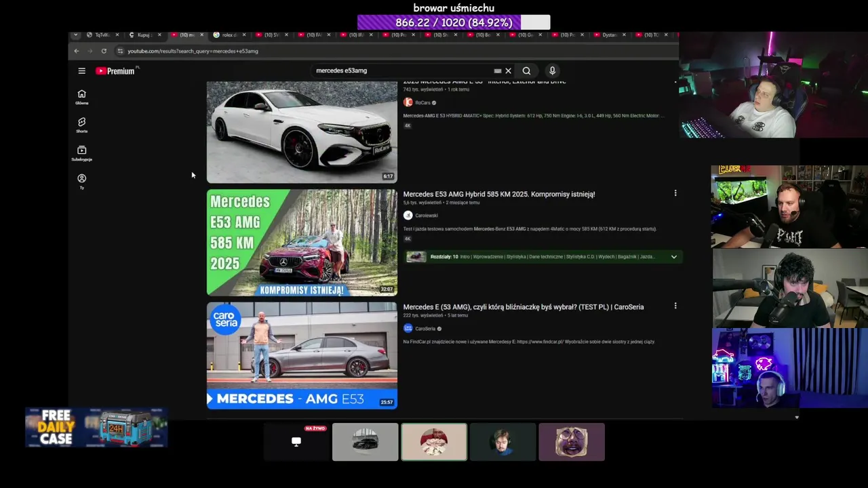Click the browar uśmiechu progress bar
This screenshot has width=868, height=488.
coord(454,23)
